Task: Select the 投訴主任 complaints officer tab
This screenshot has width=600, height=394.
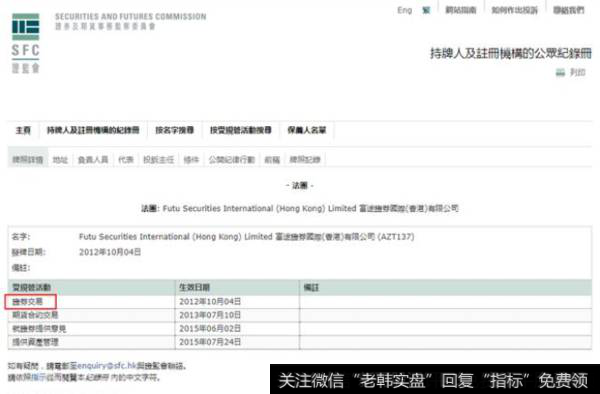Action: 158,160
